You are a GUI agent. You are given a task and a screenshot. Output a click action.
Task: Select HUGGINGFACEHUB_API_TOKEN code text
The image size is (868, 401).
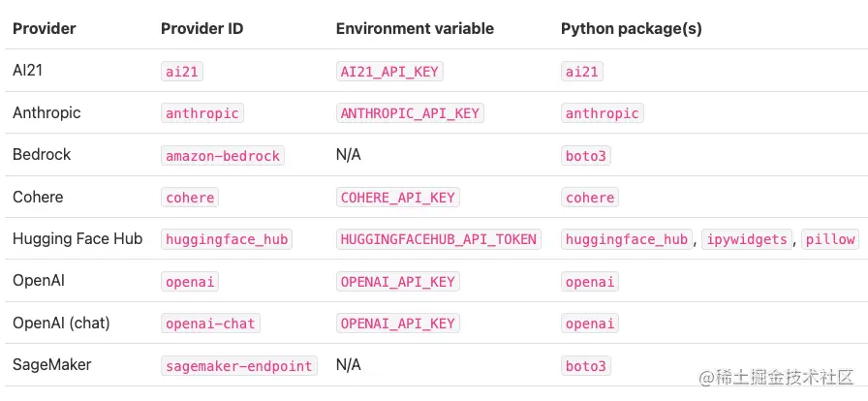439,239
